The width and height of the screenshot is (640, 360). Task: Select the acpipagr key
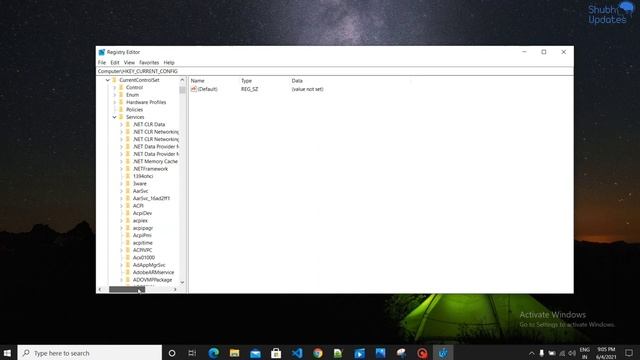(x=143, y=228)
